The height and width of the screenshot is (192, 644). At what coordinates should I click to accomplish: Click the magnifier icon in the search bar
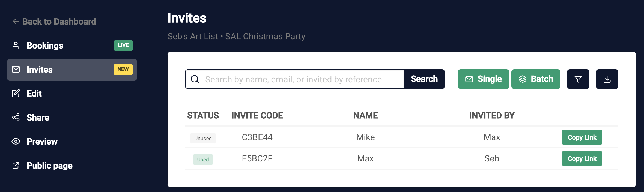[195, 79]
